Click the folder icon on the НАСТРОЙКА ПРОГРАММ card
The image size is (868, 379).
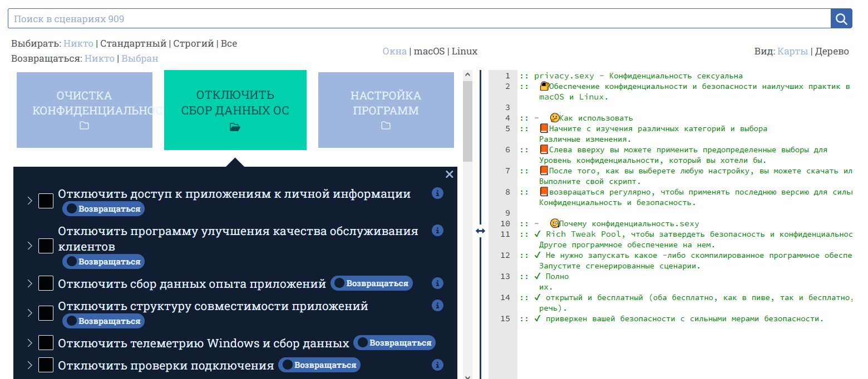tap(386, 126)
